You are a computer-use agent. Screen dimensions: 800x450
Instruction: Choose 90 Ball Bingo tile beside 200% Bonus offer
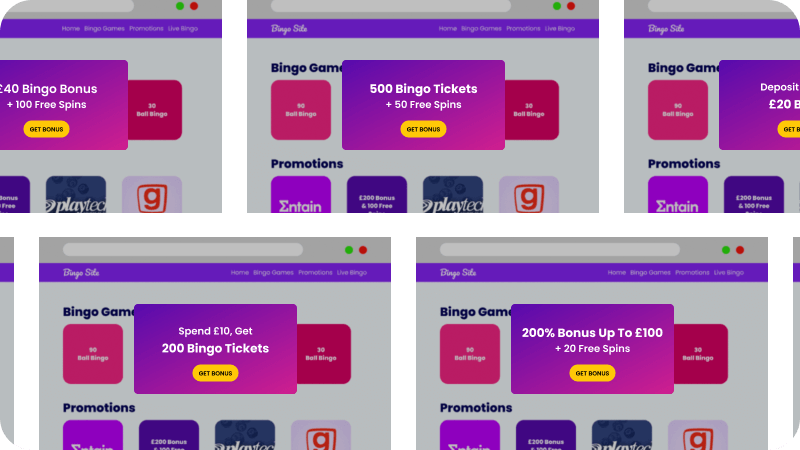coord(470,354)
